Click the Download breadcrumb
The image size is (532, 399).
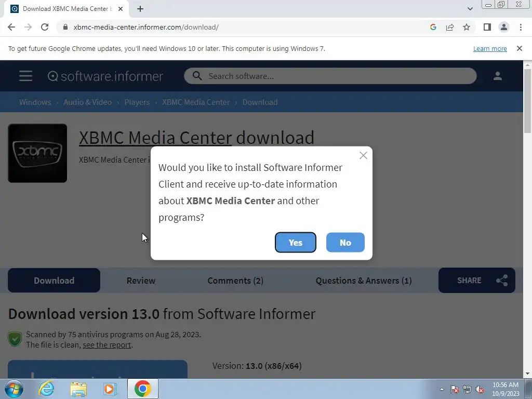coord(260,102)
